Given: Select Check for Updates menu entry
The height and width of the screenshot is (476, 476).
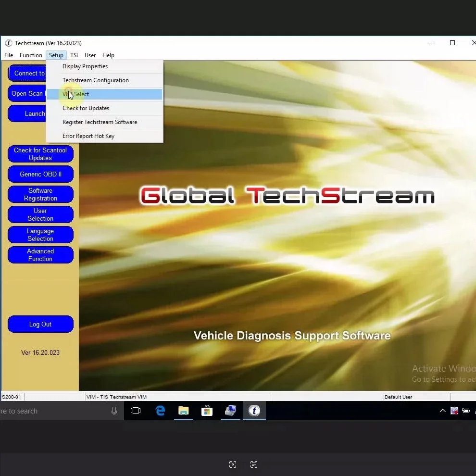Looking at the screenshot, I should (105, 108).
